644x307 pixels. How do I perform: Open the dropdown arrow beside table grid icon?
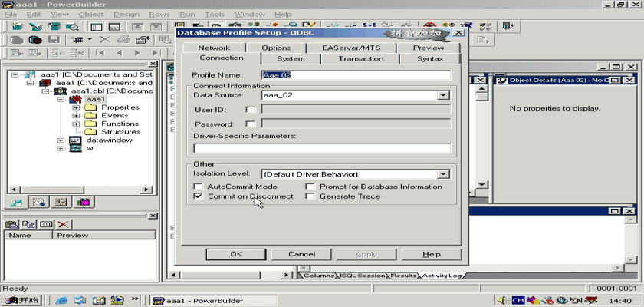click(90, 40)
